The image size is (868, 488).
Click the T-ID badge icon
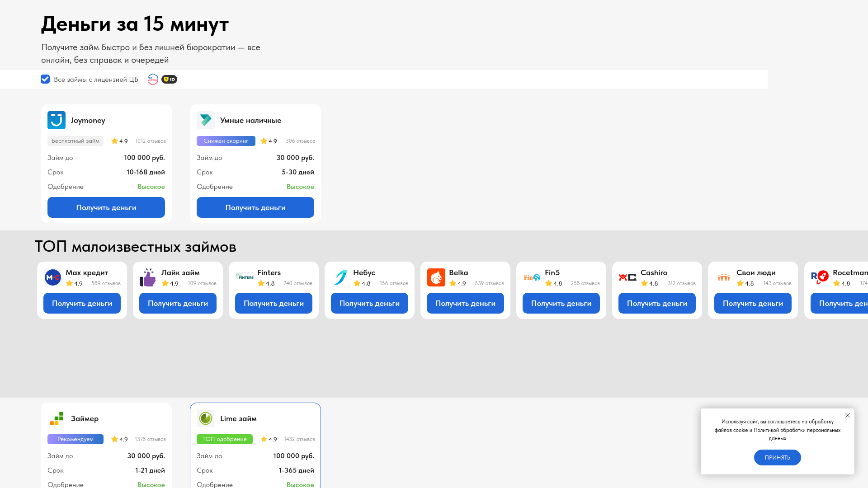pyautogui.click(x=170, y=80)
